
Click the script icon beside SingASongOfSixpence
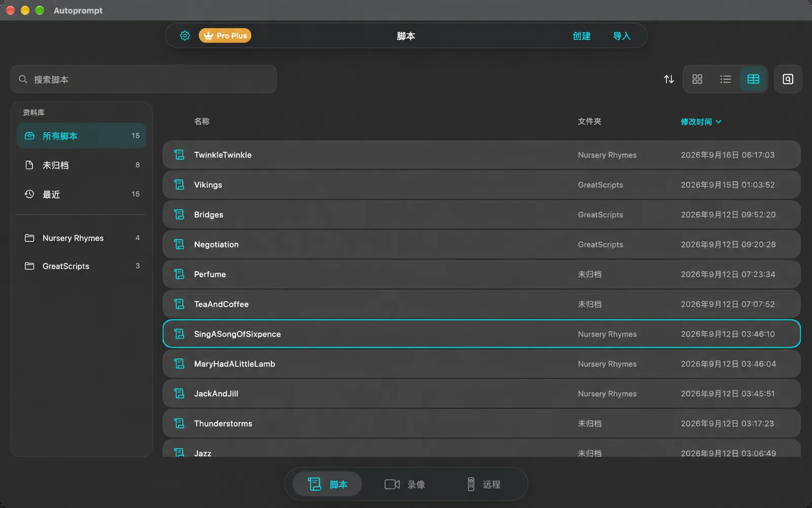click(179, 334)
